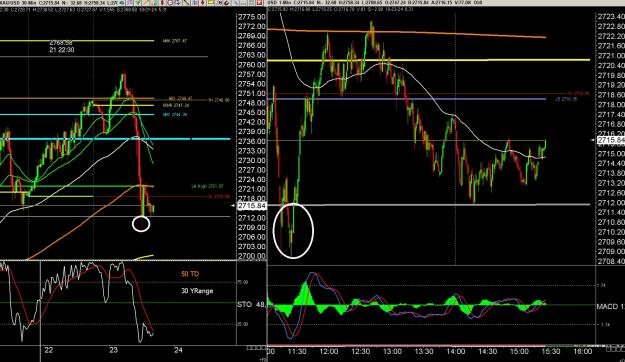Viewport: 625px width, 362px height.
Task: Select the diagonal trend line drawing tool
Action: click(x=186, y=2)
